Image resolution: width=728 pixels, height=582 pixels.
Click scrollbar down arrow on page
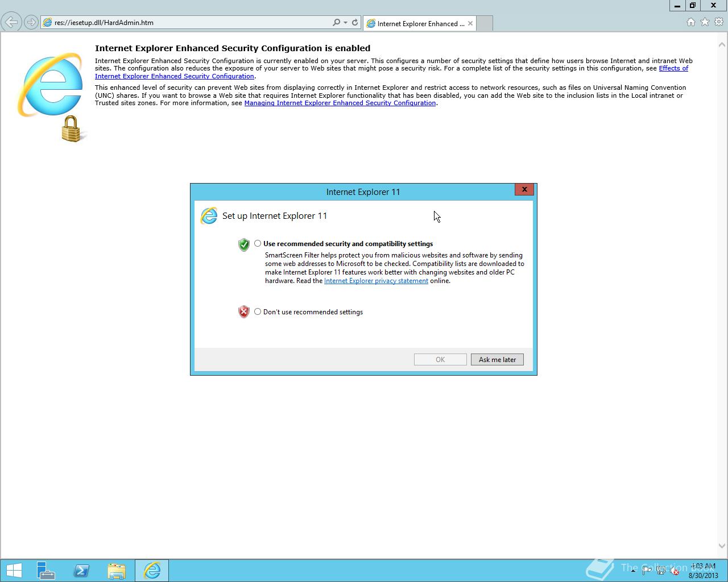722,546
